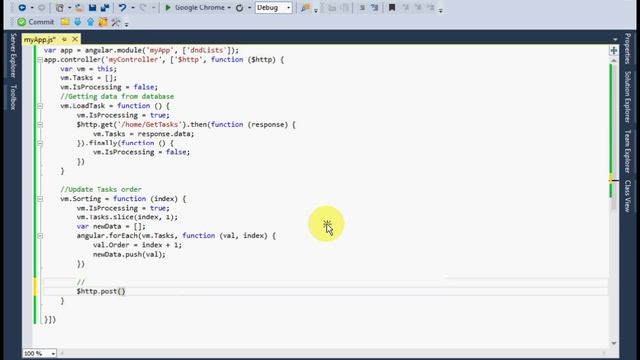Screen dimensions: 640x360
Task: Click the '//Update Tasks order' comment
Action: (101, 189)
